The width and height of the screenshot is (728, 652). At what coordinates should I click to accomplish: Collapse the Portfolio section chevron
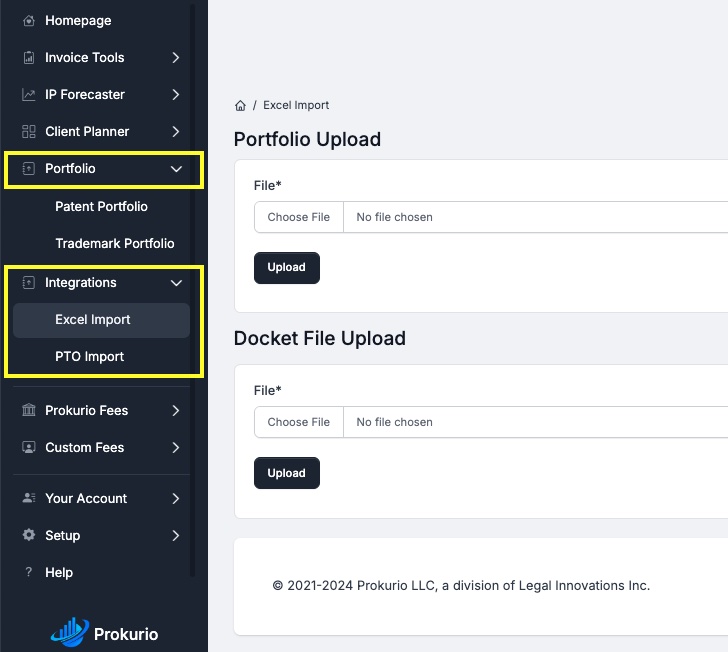click(x=176, y=169)
